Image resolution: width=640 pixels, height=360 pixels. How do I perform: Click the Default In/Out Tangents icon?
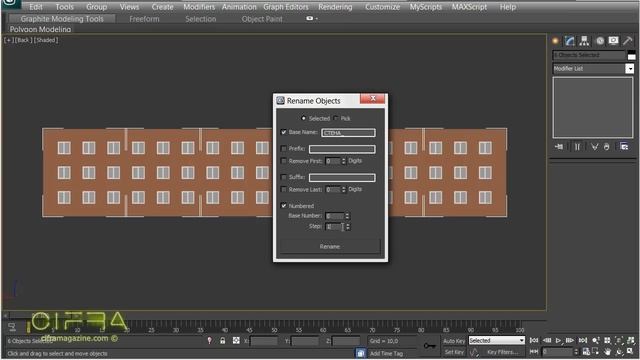point(474,352)
